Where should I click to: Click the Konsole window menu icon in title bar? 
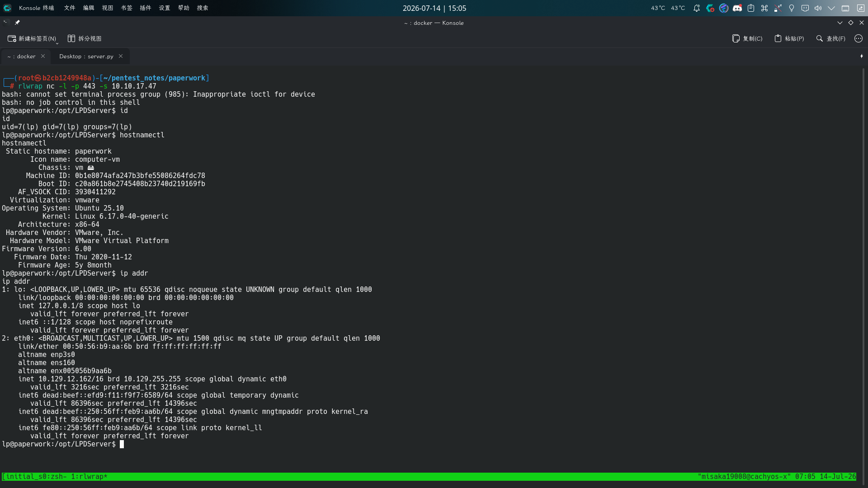5,23
